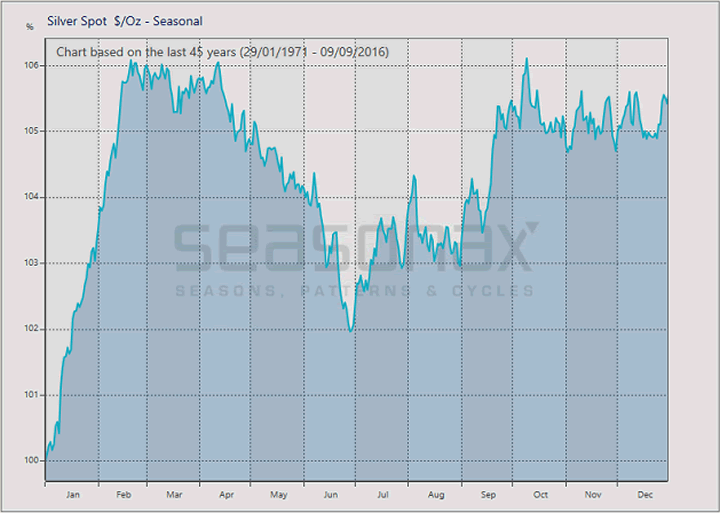Select the Apr month label
This screenshot has width=720, height=513.
coord(227,494)
